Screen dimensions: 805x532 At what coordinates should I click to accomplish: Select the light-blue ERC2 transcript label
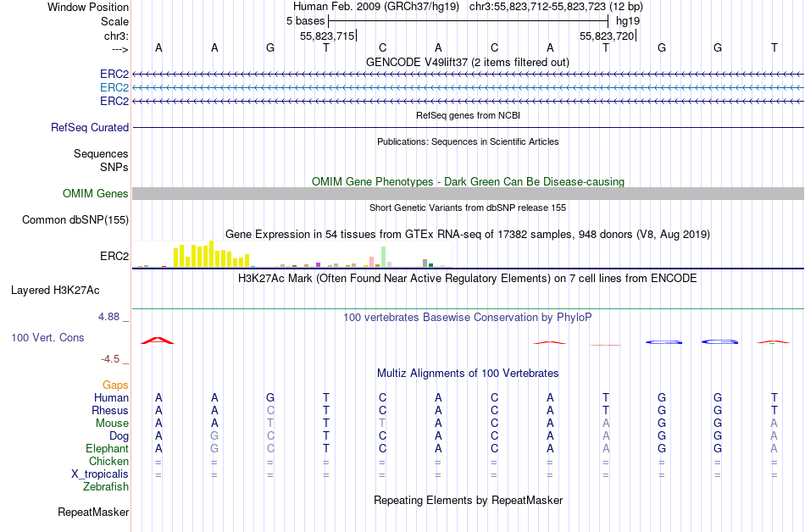pos(114,88)
